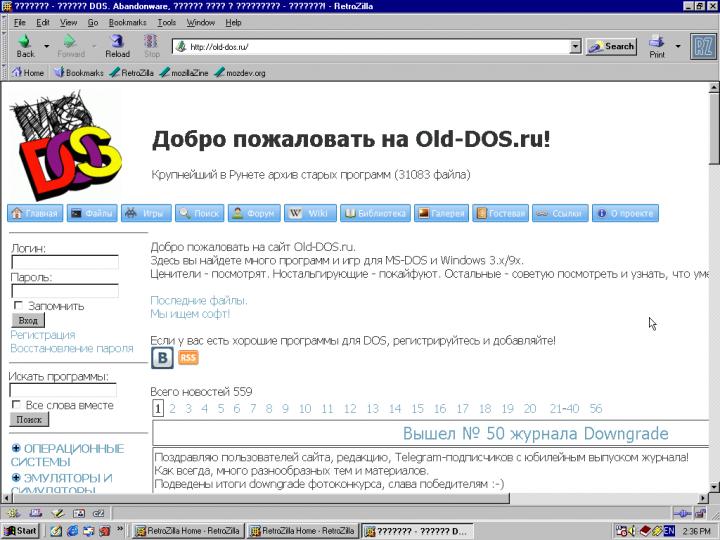Open the Мы ищем софт! link
The height and width of the screenshot is (540, 720).
tap(190, 314)
